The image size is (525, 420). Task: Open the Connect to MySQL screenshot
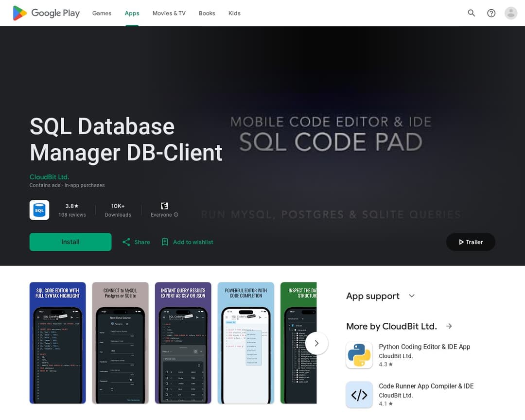[120, 343]
